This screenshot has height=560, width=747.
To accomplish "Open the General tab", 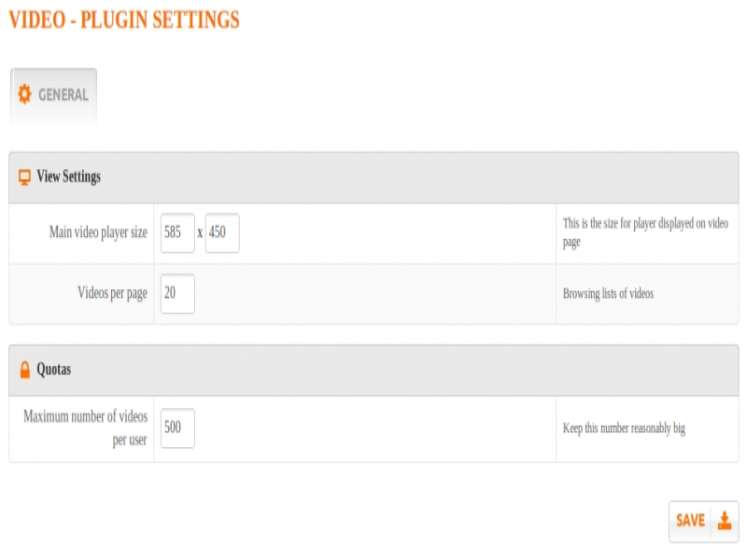I will [53, 95].
